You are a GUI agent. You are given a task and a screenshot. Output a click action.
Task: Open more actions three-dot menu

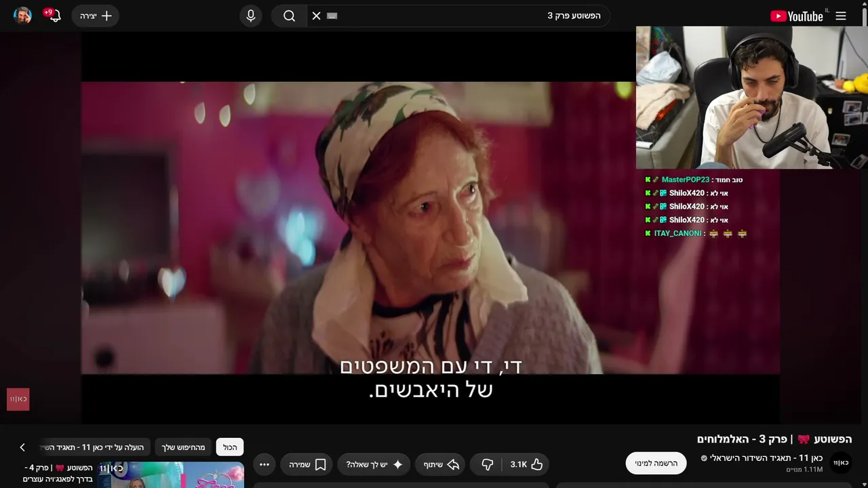click(x=264, y=464)
